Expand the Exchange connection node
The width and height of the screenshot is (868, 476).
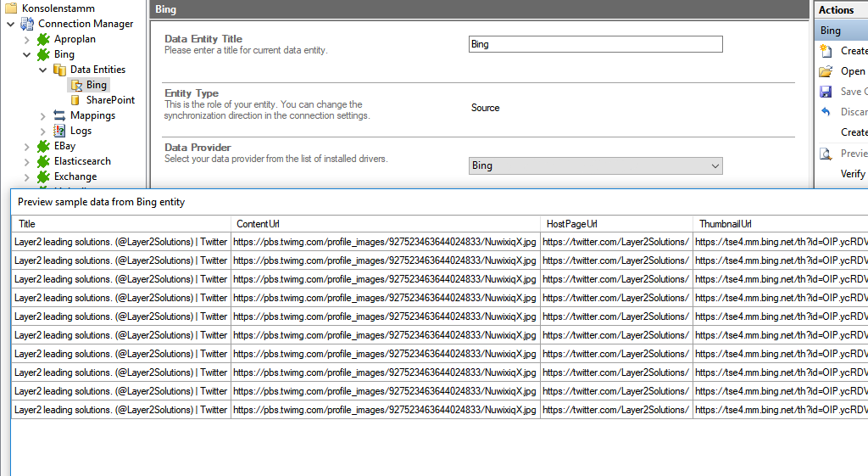(x=27, y=176)
